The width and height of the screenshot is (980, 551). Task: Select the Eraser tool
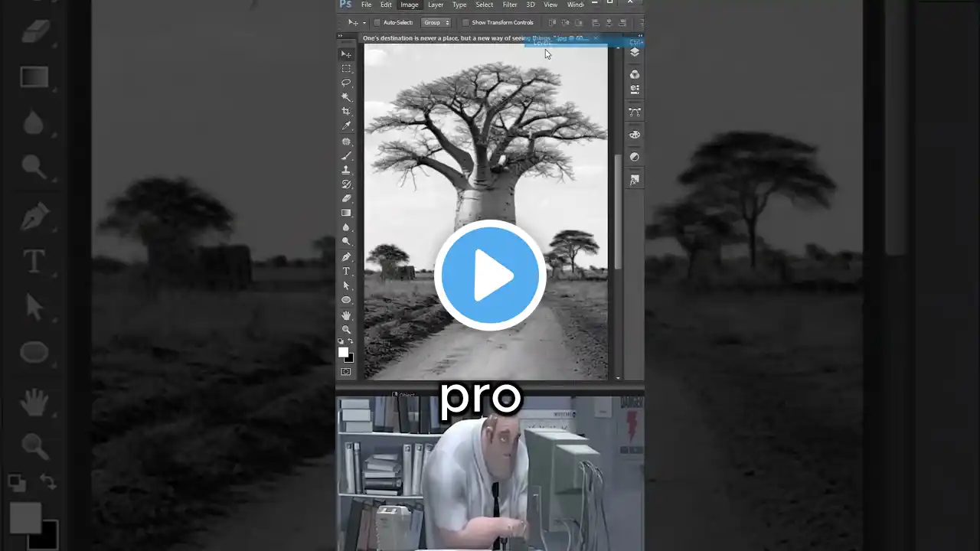[x=346, y=199]
